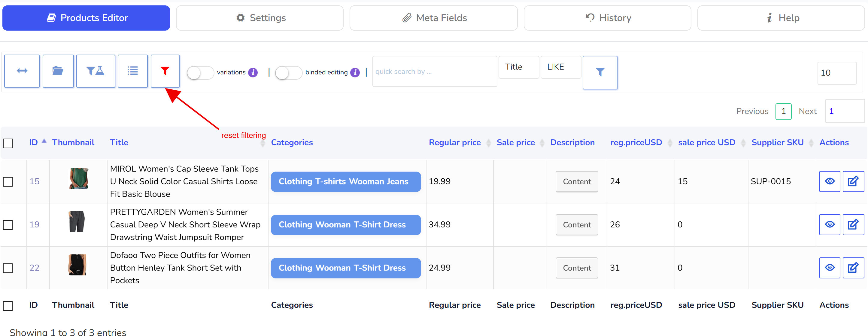This screenshot has height=336, width=868.
Task: Open Content description for product 15
Action: tap(577, 181)
